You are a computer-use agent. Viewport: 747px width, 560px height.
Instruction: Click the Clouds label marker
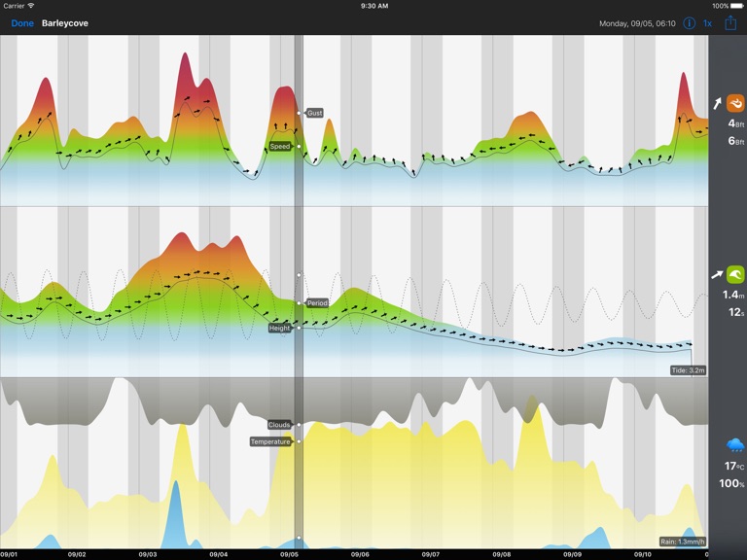pos(279,424)
